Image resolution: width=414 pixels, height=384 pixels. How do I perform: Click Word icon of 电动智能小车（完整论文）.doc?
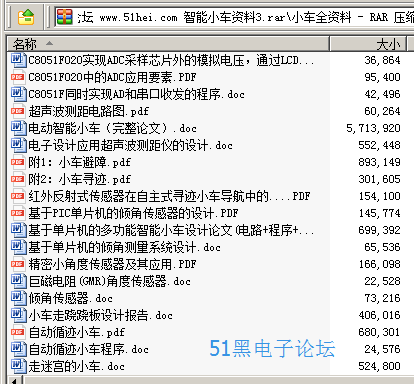pos(18,128)
